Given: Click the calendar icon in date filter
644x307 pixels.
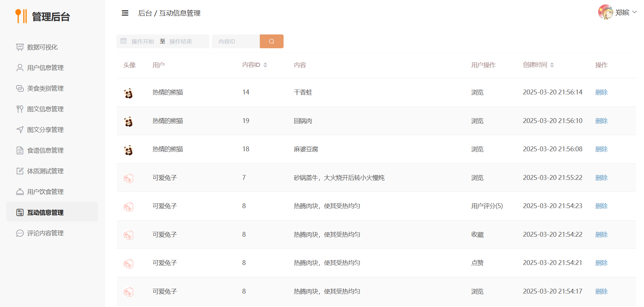Looking at the screenshot, I should (x=124, y=41).
